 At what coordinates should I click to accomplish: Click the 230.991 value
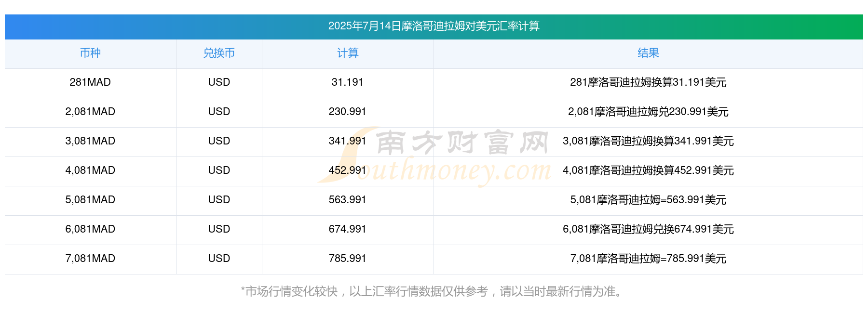[x=348, y=112]
